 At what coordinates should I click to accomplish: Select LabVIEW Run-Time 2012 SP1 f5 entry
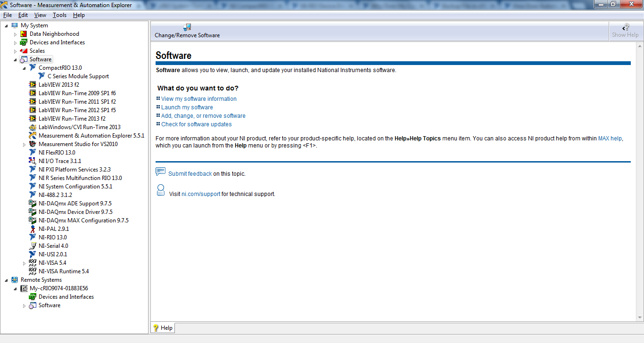pos(77,110)
